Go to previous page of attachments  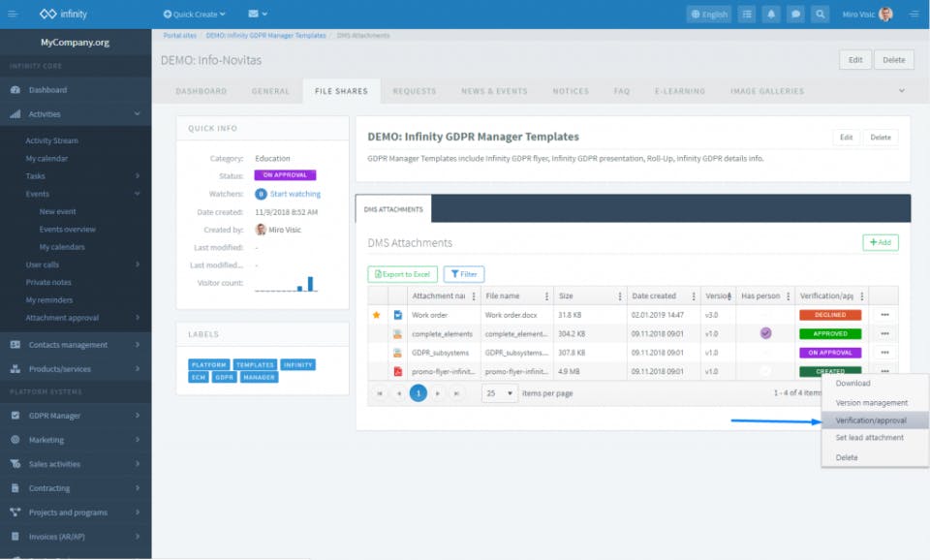399,393
